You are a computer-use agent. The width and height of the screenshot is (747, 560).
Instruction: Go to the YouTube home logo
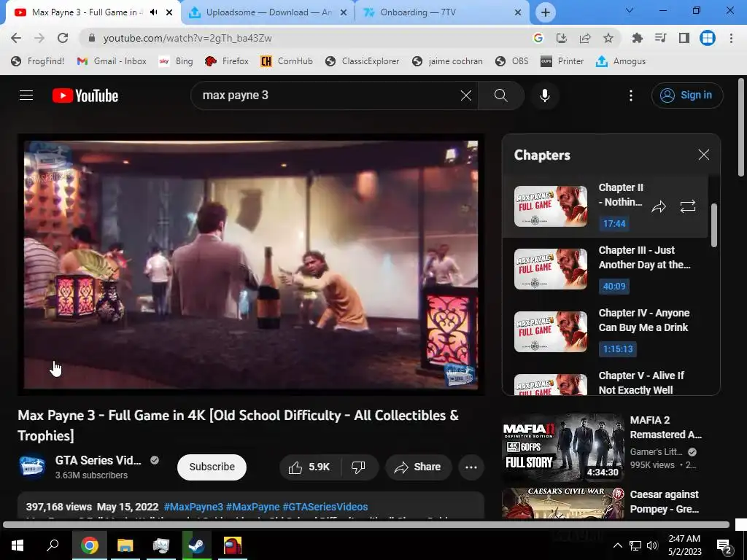pos(85,96)
